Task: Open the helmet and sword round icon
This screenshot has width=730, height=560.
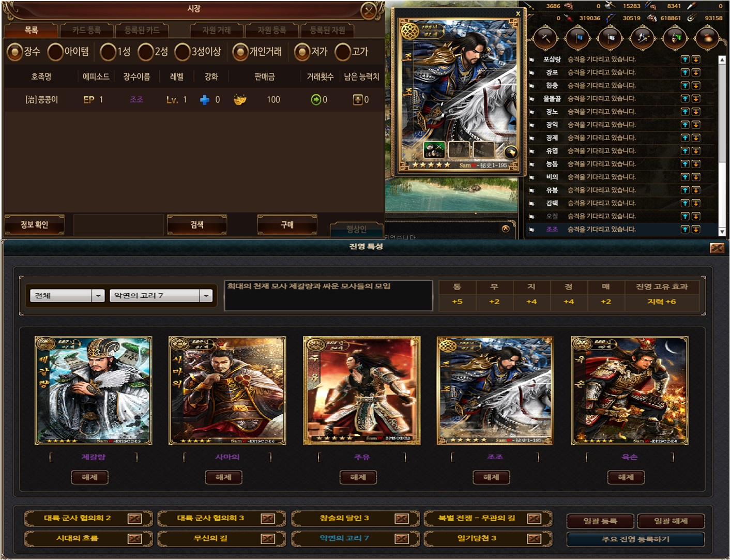Action: [642, 38]
